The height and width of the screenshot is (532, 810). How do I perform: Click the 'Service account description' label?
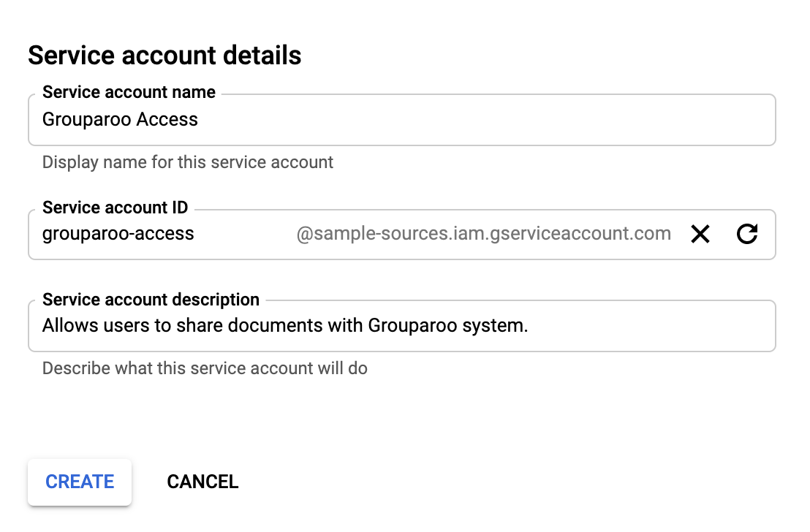pyautogui.click(x=151, y=300)
